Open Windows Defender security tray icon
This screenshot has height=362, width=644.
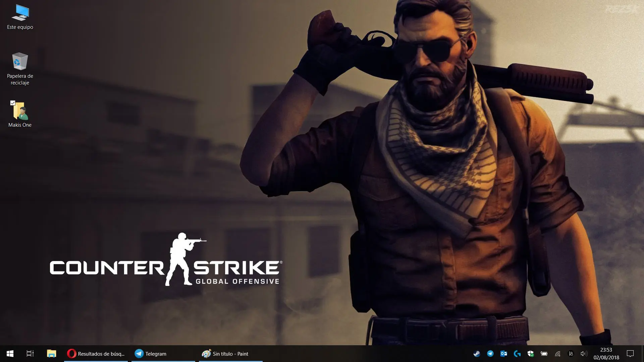point(530,354)
